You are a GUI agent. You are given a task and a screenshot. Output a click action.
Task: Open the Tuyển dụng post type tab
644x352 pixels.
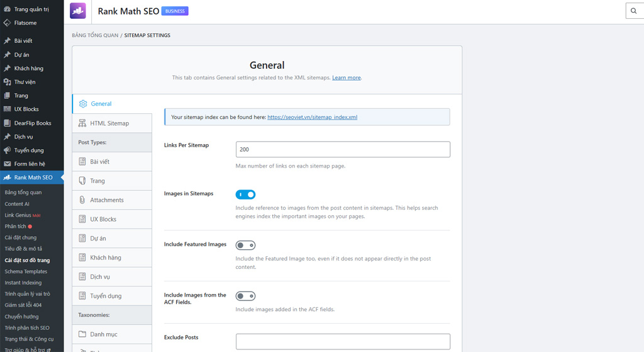click(112, 296)
